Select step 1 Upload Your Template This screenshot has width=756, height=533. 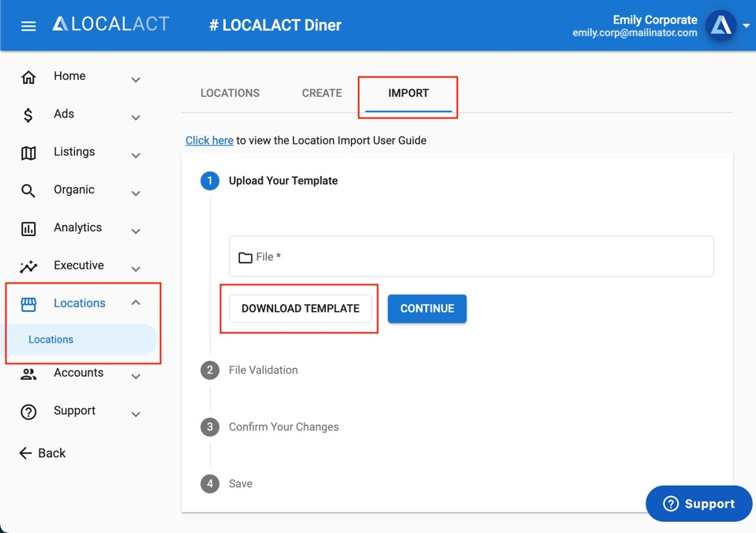(269, 181)
